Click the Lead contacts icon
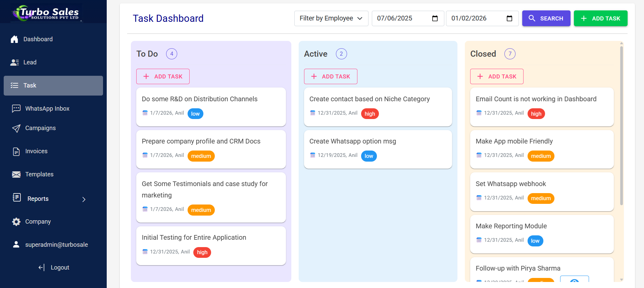 pyautogui.click(x=14, y=62)
